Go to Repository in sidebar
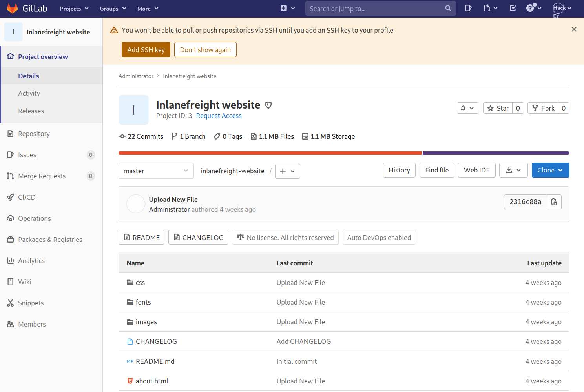584x392 pixels. [x=34, y=134]
